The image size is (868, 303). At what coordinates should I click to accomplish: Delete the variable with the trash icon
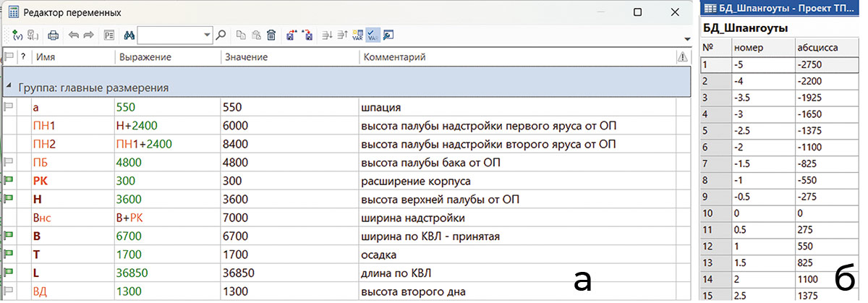(x=271, y=35)
